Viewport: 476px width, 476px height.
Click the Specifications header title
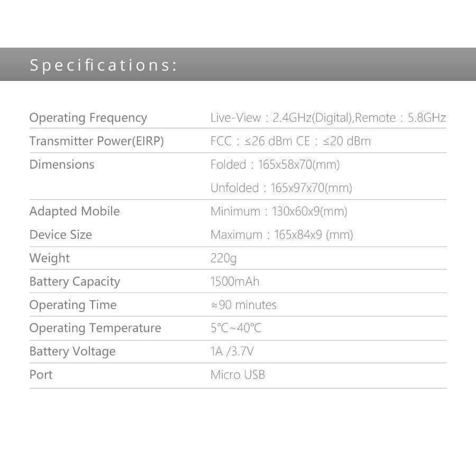[103, 65]
